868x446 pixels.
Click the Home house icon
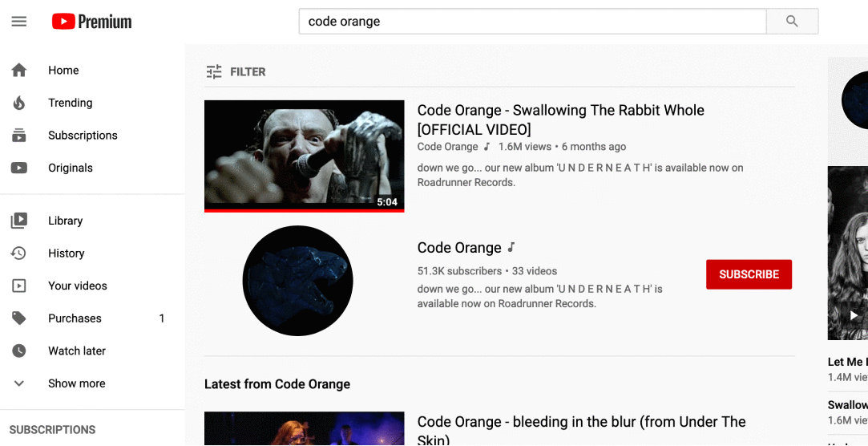pos(18,71)
